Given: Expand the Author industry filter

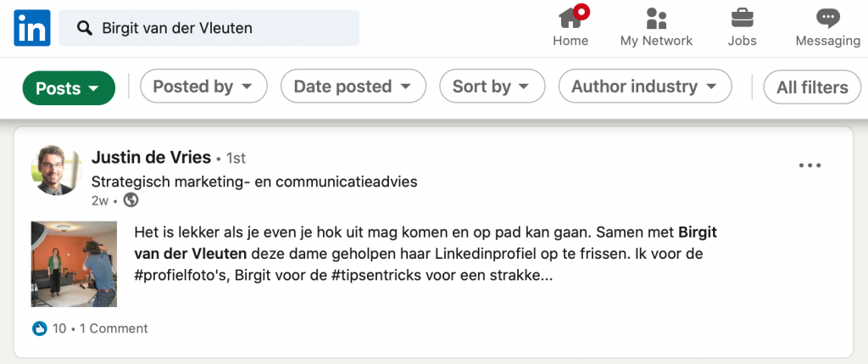Looking at the screenshot, I should pos(645,86).
